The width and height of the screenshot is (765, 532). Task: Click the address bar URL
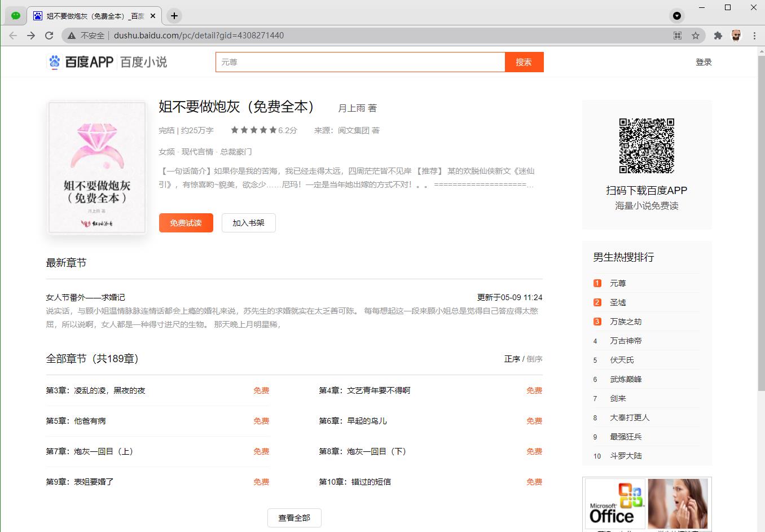(x=199, y=36)
